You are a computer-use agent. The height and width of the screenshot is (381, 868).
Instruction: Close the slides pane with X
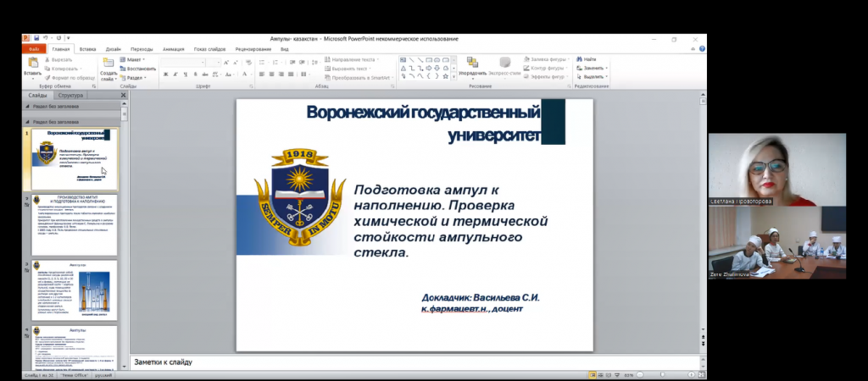click(124, 95)
